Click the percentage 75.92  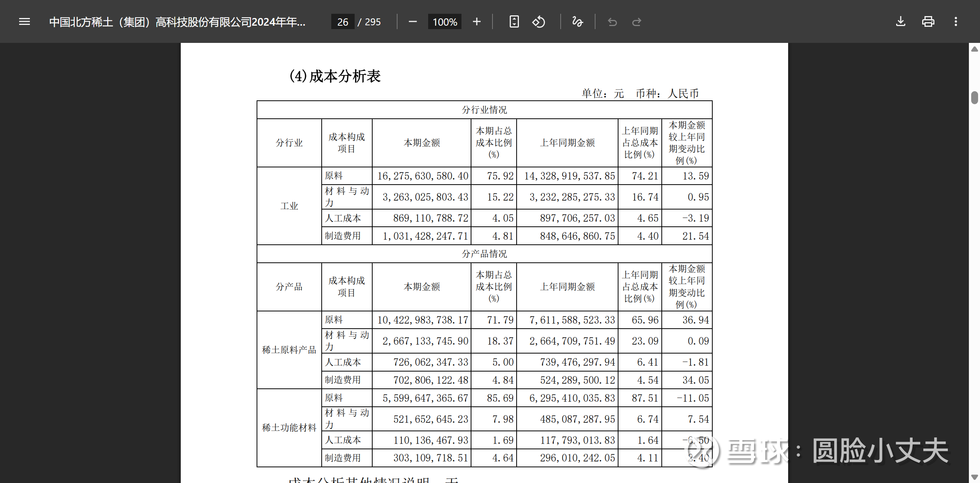[x=500, y=176]
